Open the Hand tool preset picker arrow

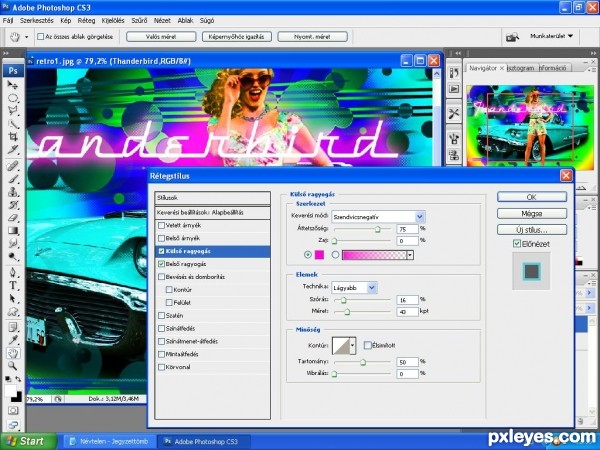[26, 37]
